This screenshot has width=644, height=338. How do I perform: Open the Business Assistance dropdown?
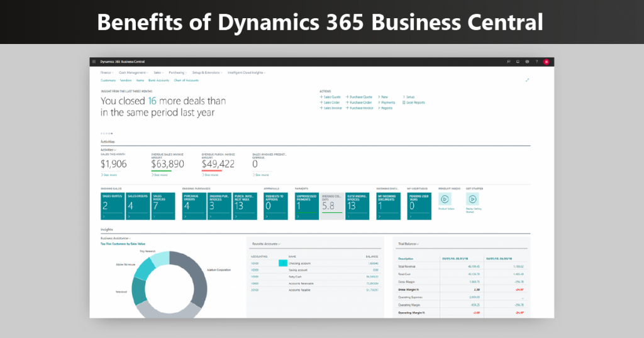(116, 238)
